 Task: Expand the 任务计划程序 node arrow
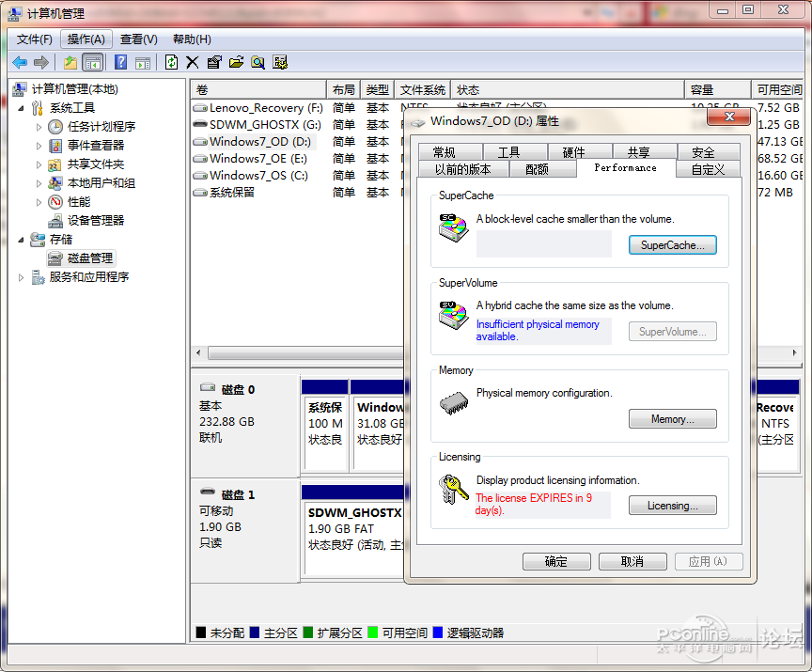tap(39, 127)
